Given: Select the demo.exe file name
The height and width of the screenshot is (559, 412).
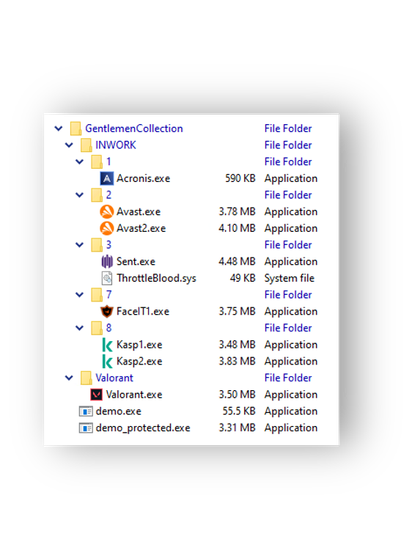Looking at the screenshot, I should click(118, 411).
